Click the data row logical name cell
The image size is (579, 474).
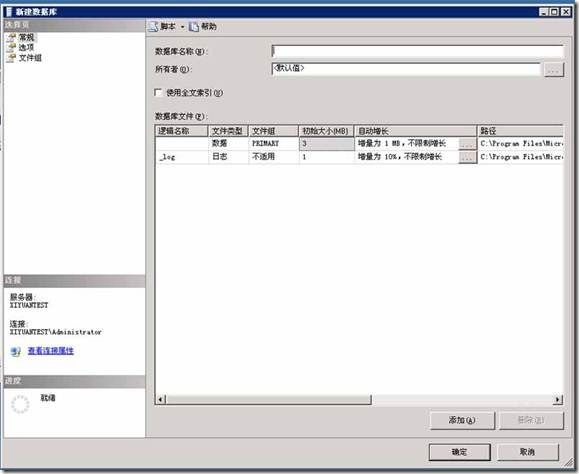(181, 143)
